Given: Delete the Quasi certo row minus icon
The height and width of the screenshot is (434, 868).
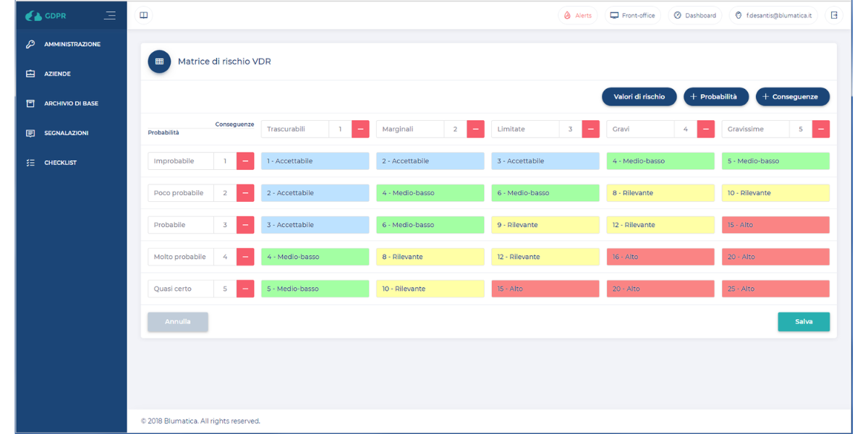Looking at the screenshot, I should pos(245,289).
